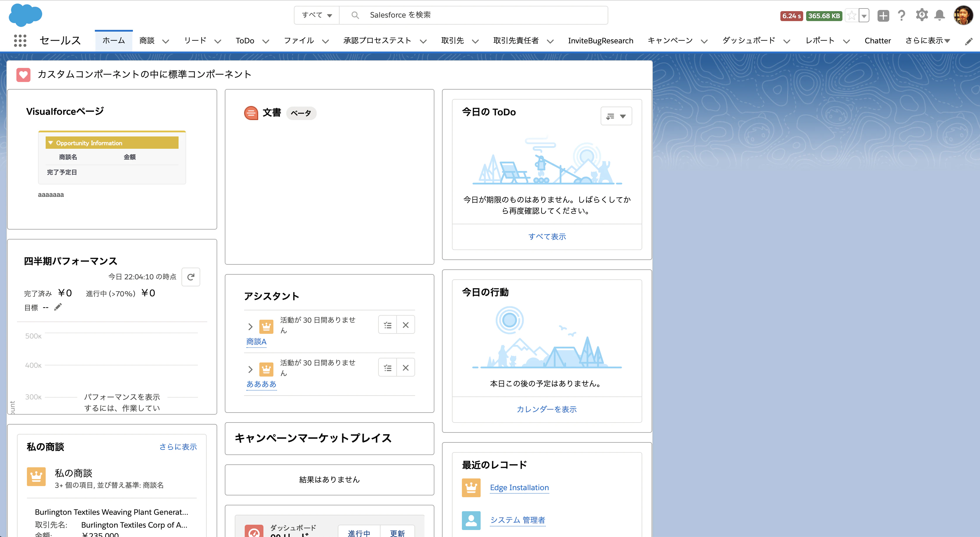Edit the performance goal pencil icon
The image size is (980, 537).
pyautogui.click(x=58, y=307)
